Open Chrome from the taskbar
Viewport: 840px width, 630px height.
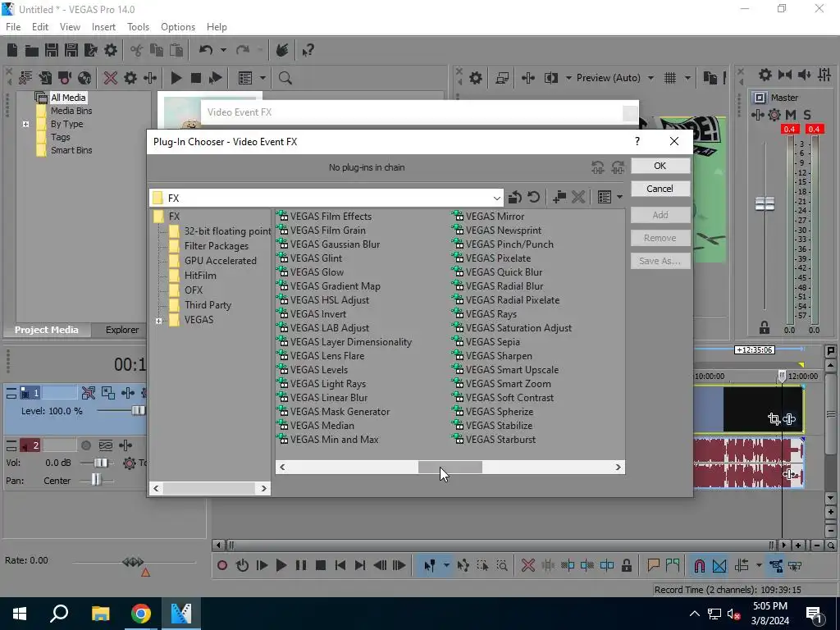coord(140,614)
